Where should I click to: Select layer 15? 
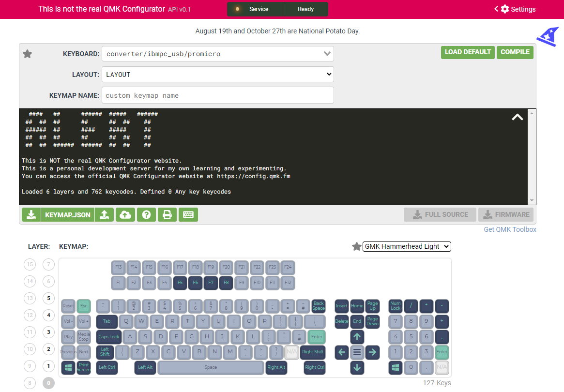30,264
